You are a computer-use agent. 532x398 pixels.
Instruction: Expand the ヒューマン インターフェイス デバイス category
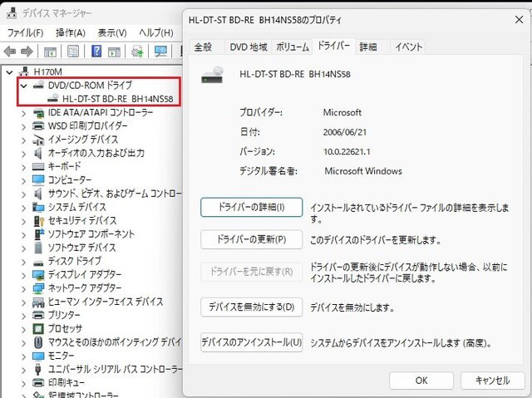23,302
